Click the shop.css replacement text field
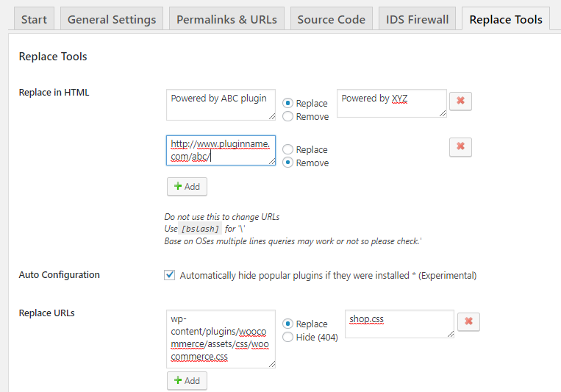This screenshot has width=561, height=392. pyautogui.click(x=400, y=324)
